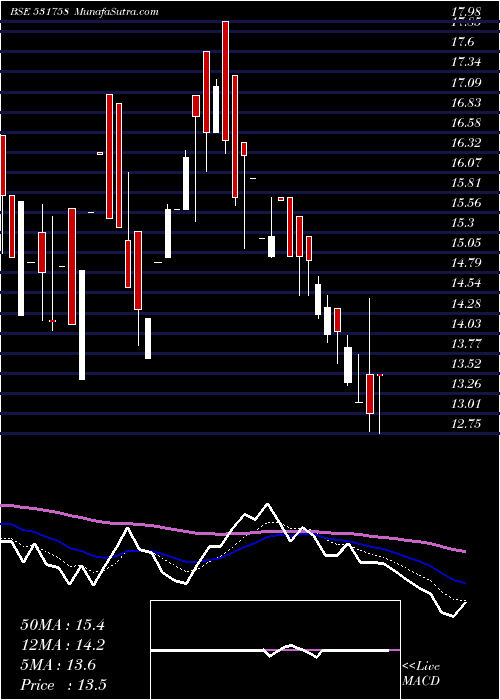Click the last candle with long upper wick
Viewport: 500px width, 700px height.
point(370,365)
